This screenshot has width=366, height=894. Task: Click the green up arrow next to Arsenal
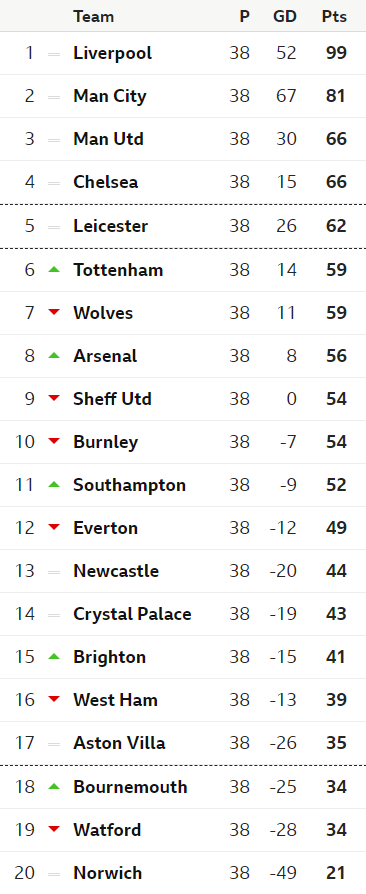pos(54,355)
